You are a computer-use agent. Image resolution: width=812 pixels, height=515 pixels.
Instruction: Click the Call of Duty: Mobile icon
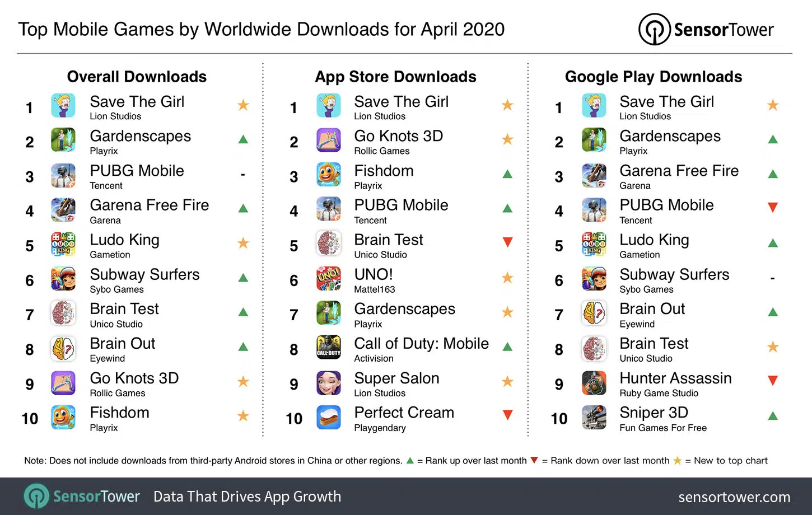pyautogui.click(x=329, y=348)
